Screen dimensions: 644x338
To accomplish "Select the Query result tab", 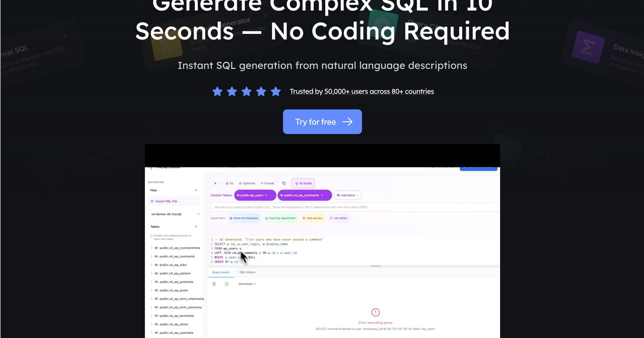I will click(221, 272).
